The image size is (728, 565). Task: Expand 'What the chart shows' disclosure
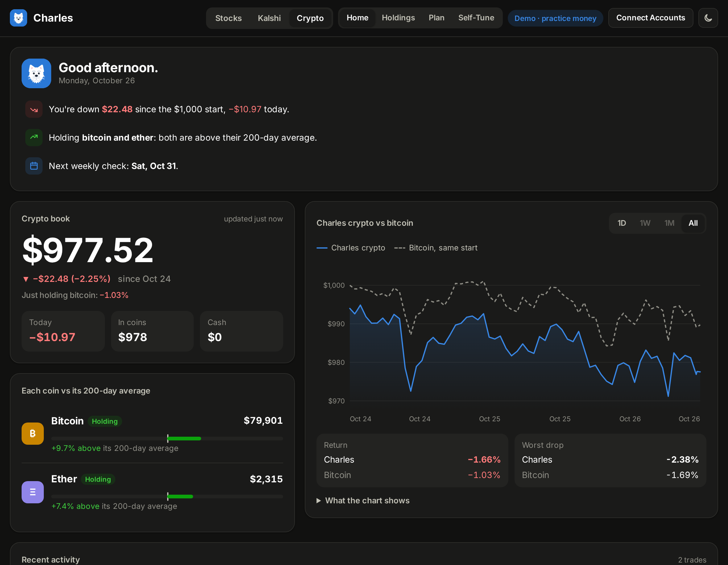click(x=363, y=500)
